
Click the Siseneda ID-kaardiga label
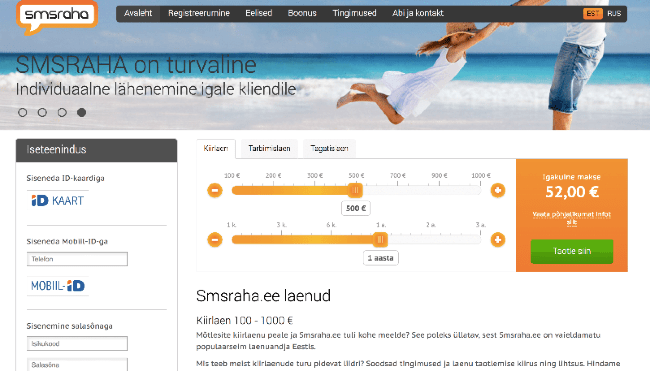(65, 178)
